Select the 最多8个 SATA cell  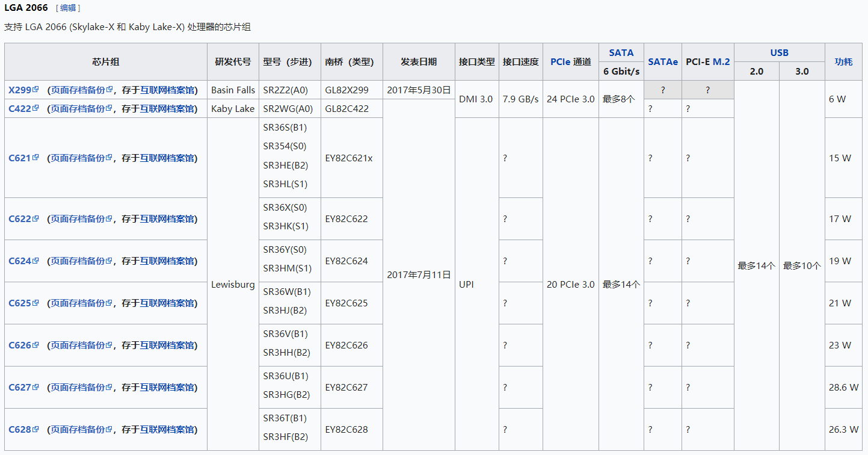tap(621, 99)
